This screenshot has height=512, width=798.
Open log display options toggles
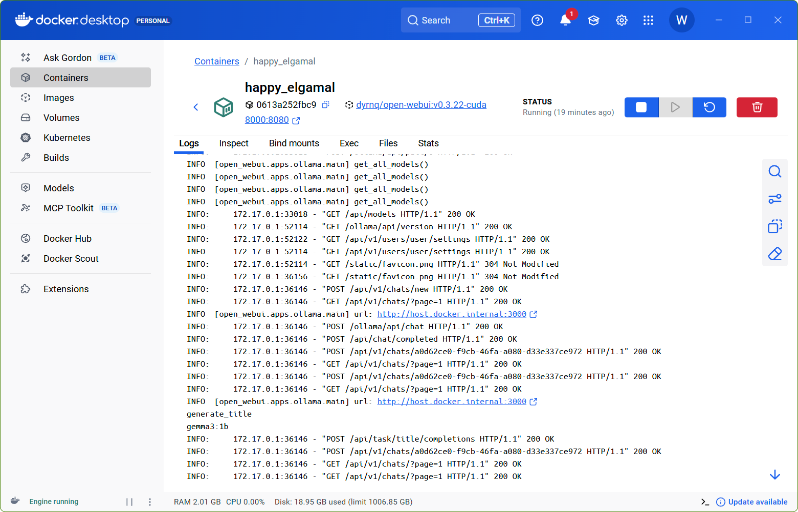coord(774,199)
